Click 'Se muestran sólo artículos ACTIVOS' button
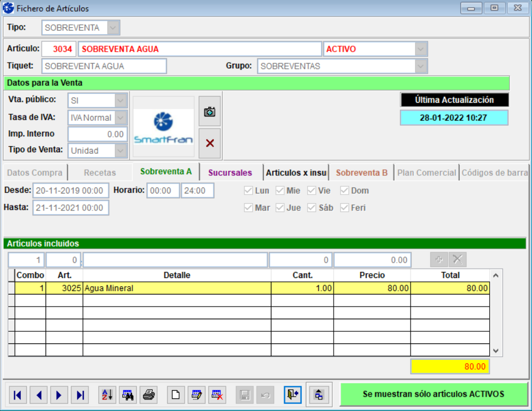The height and width of the screenshot is (411, 532). (x=434, y=394)
